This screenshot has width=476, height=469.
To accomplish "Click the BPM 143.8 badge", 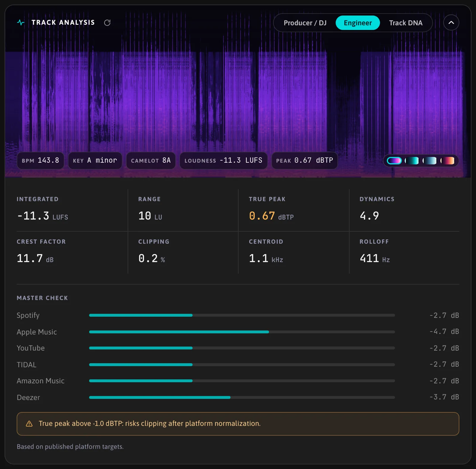I will tap(40, 161).
